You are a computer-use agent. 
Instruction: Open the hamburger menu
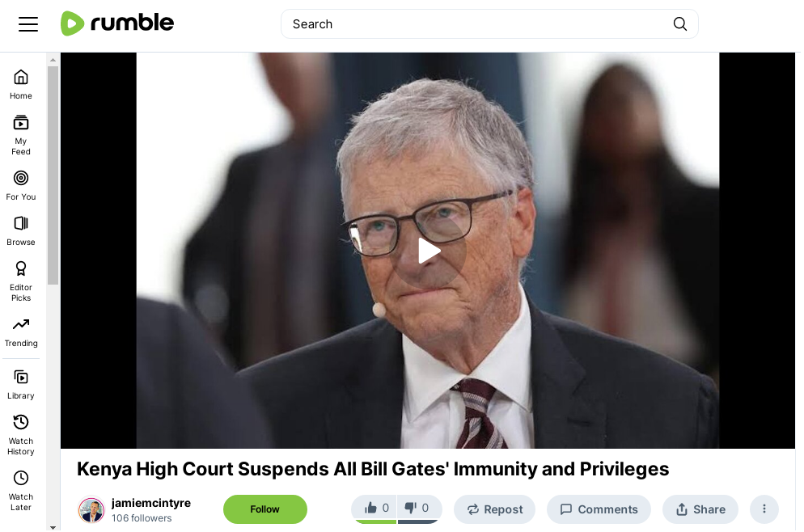coord(28,24)
